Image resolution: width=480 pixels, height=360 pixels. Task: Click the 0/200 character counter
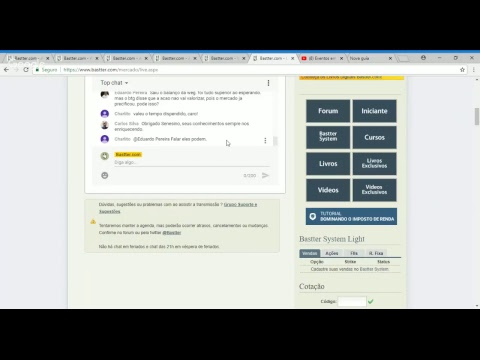point(250,176)
